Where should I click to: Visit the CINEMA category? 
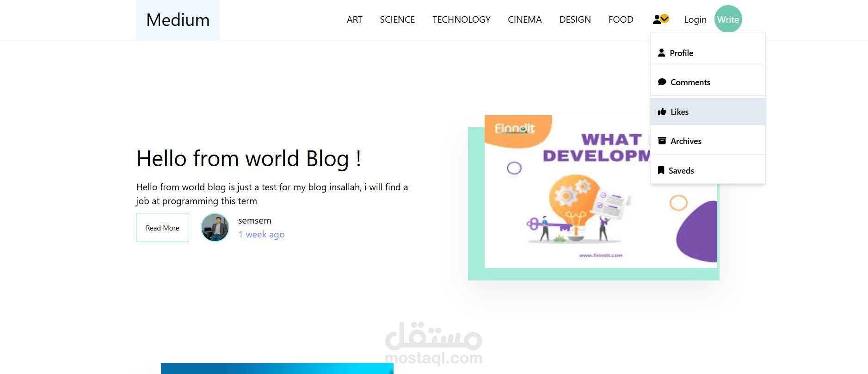525,19
